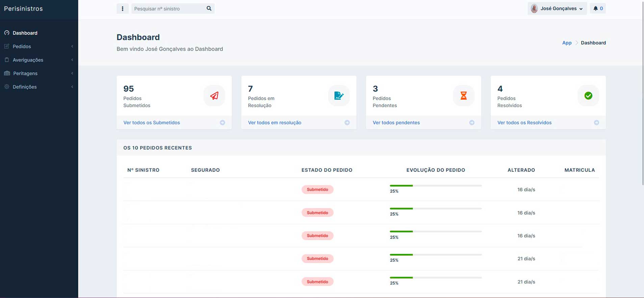Click the three-dot menu icon beside search
644x298 pixels.
click(x=122, y=9)
